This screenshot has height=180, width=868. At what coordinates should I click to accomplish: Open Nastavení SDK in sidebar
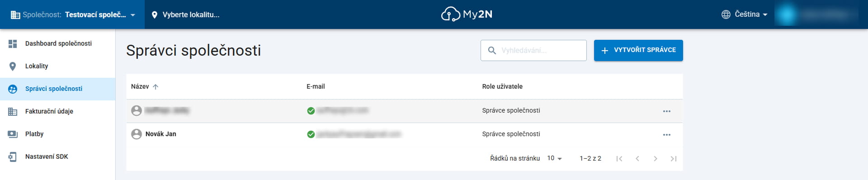[57, 156]
